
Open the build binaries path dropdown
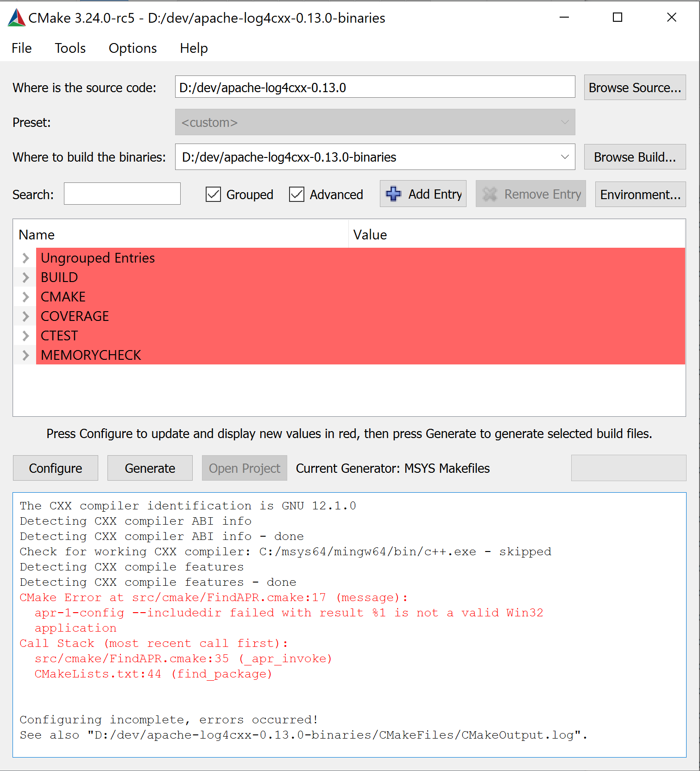565,157
